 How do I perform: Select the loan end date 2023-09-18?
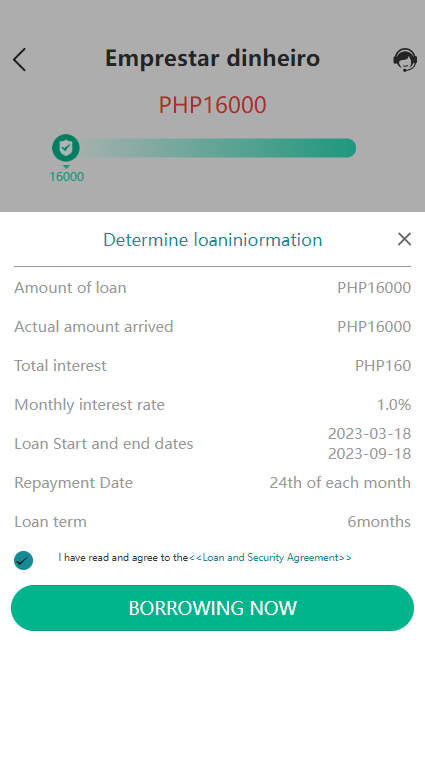[x=370, y=454]
